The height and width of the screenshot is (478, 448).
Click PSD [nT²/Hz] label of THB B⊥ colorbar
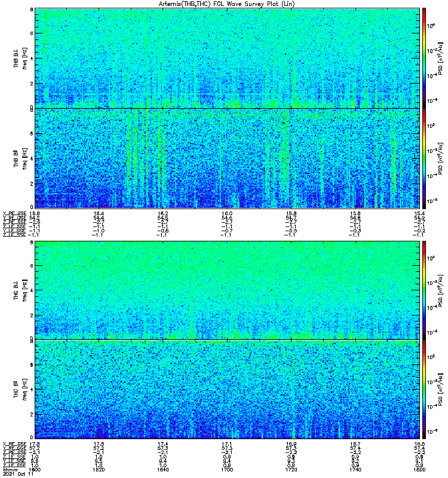[x=440, y=58]
